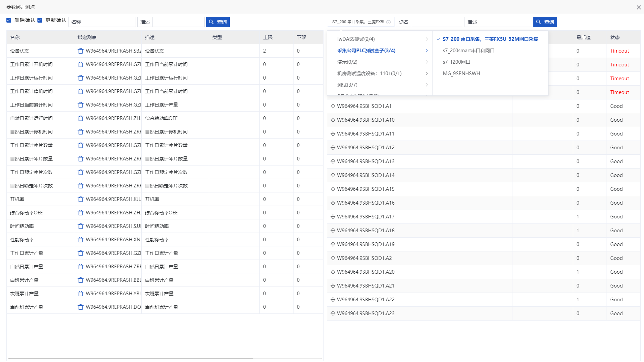Click 最后值 column header
This screenshot has height=362, width=644.
583,37
